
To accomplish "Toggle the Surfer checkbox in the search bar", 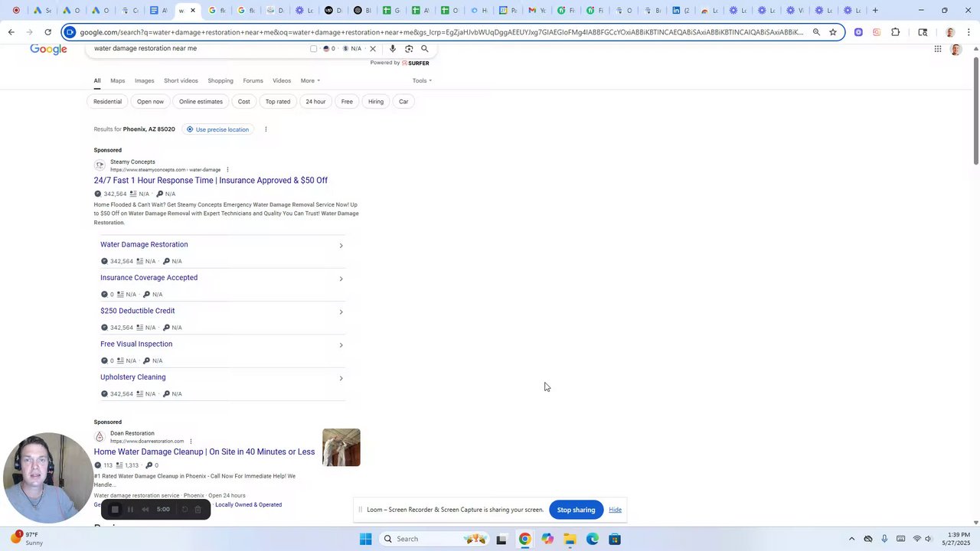I will point(313,49).
